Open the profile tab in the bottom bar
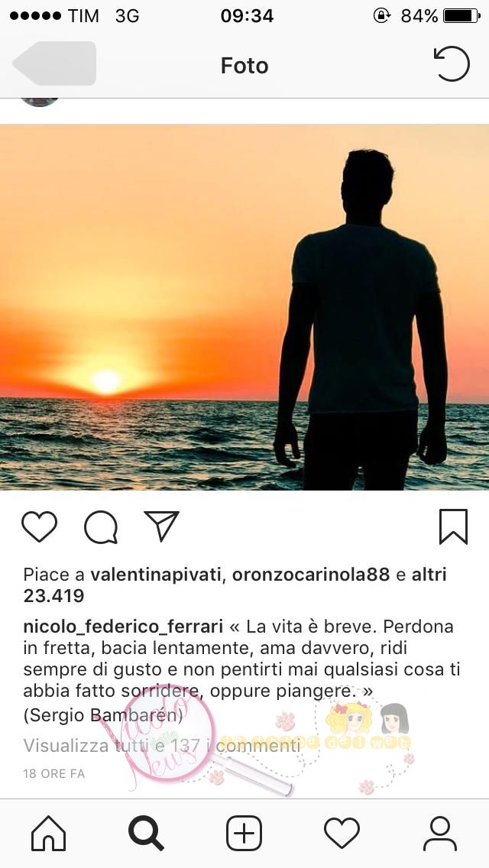 440,833
